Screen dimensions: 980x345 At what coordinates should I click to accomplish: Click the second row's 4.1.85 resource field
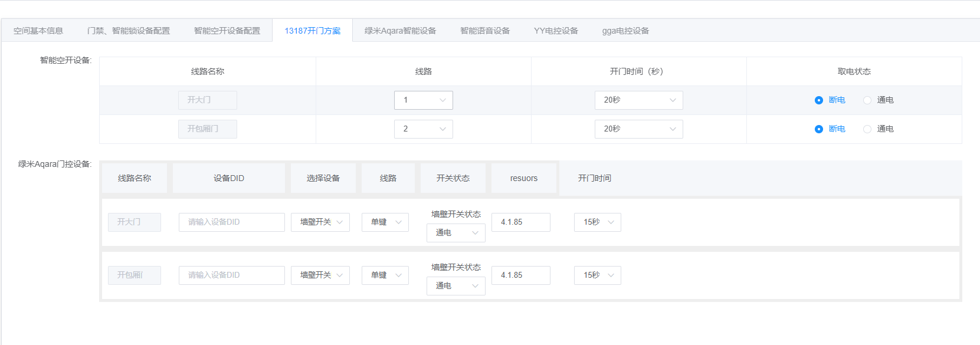(x=521, y=275)
